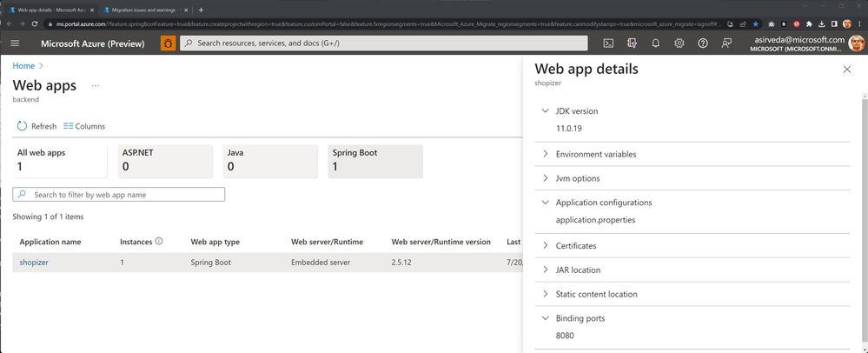The image size is (868, 353).
Task: Open the browser downloads icon
Action: tap(822, 23)
